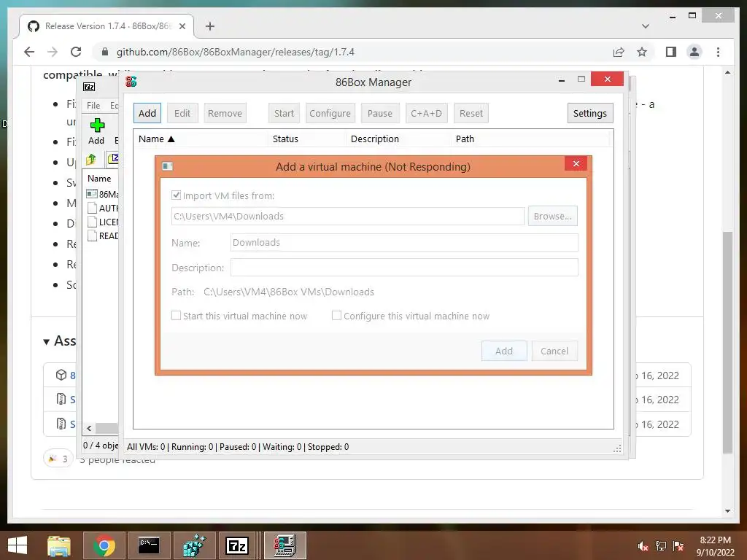Enable Configure this virtual machine now
Screen dimensions: 747x560
(x=336, y=316)
